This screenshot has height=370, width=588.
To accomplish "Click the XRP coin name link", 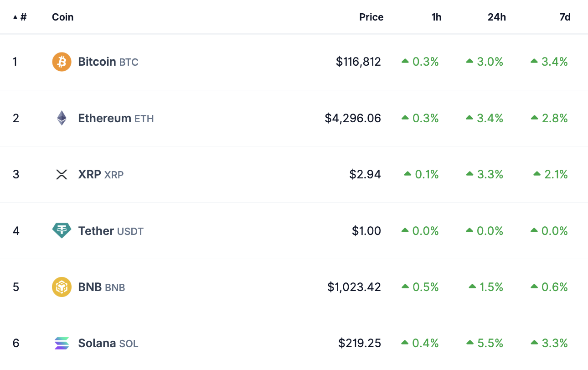I will pos(90,174).
